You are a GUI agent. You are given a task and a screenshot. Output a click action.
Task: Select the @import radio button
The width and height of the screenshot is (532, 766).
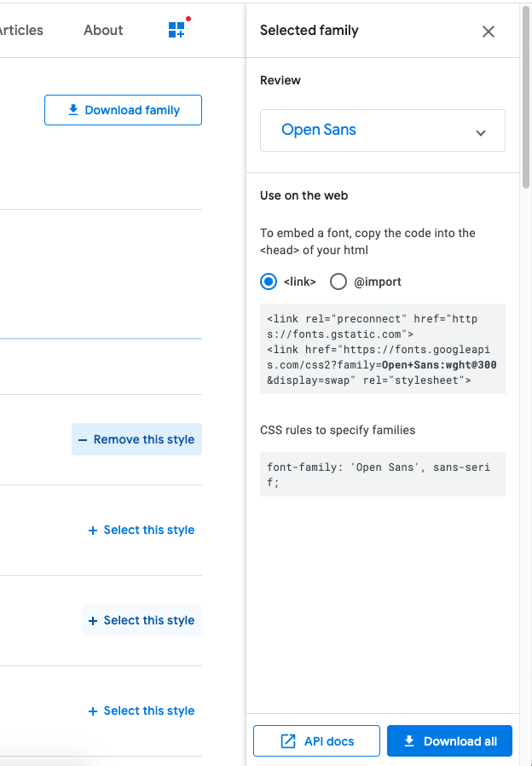(x=338, y=281)
